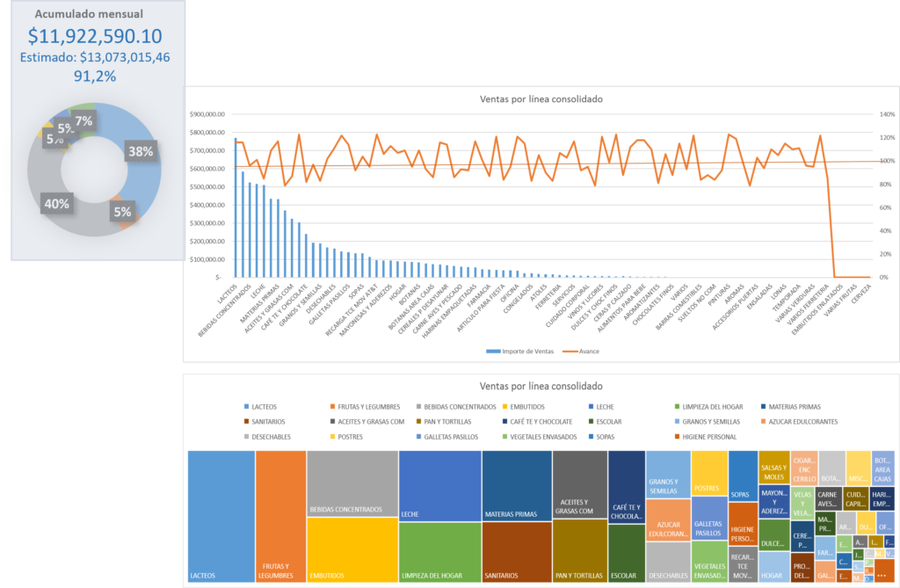This screenshot has height=588, width=900.
Task: Toggle the SOPAS legend entry
Action: click(590, 437)
